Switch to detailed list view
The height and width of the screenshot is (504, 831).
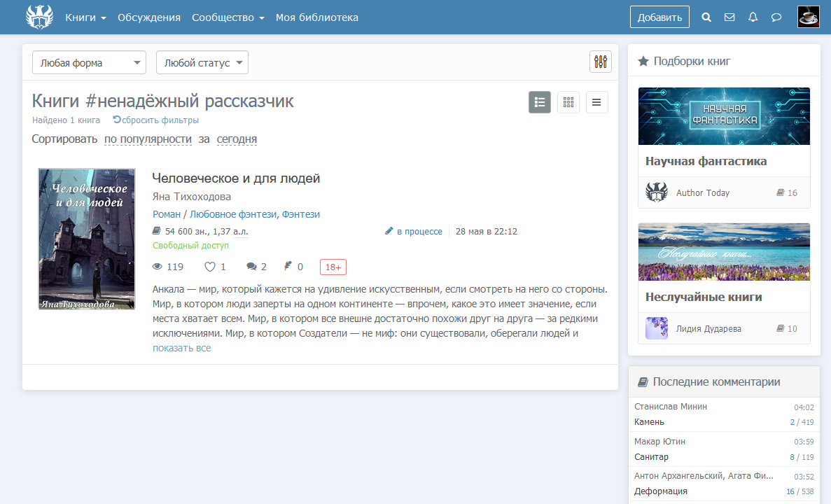(x=539, y=102)
